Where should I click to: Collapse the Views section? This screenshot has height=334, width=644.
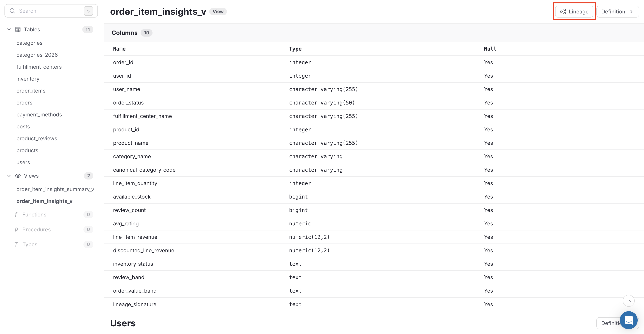9,176
